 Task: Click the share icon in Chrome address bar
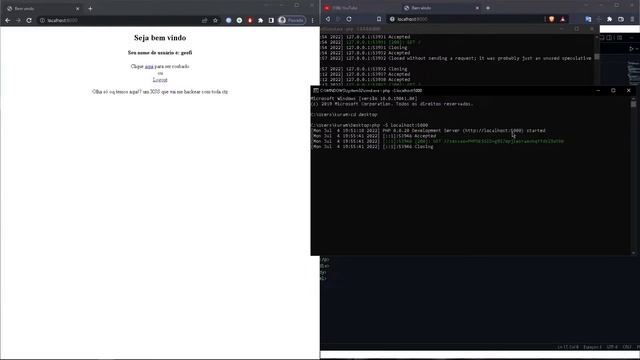click(204, 20)
